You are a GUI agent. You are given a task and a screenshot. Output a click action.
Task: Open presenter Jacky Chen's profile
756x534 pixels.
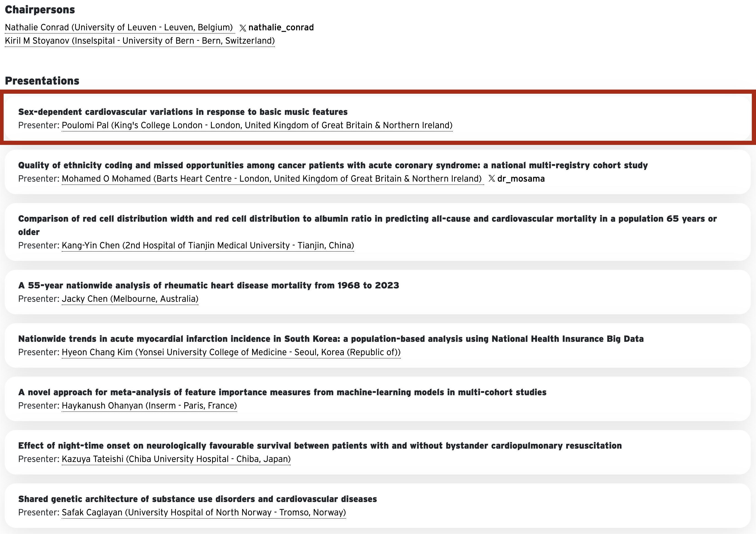(130, 299)
